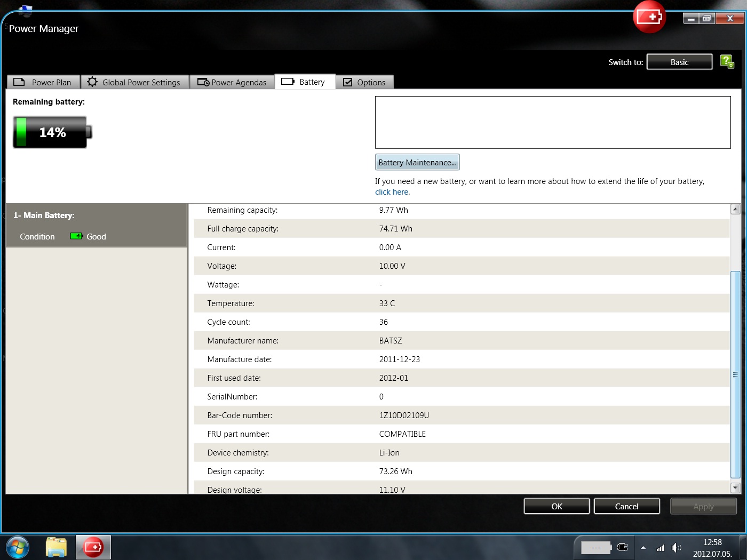The image size is (747, 560).
Task: Click the green Good condition battery icon
Action: click(x=77, y=236)
